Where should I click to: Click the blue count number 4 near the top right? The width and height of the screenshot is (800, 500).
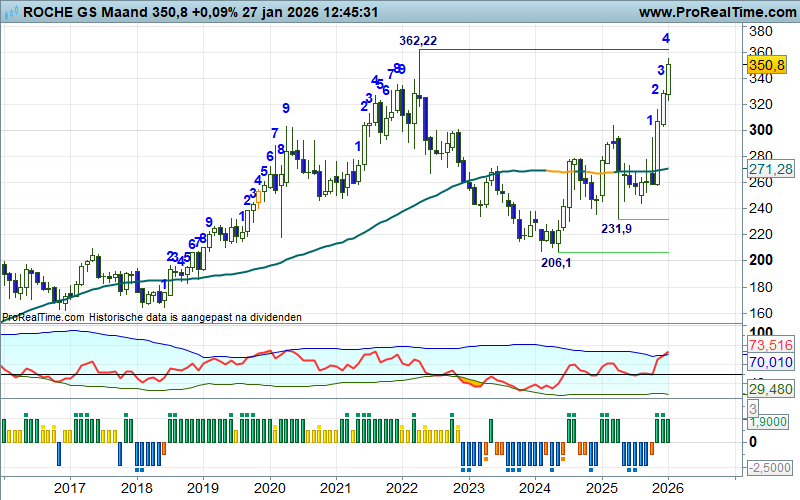tap(666, 39)
